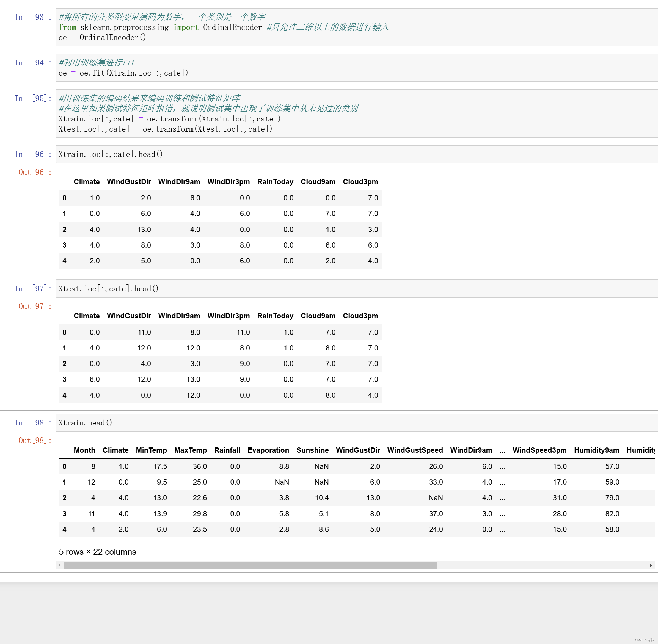This screenshot has height=644, width=658.
Task: Click WindDir9am header in Out[96] table
Action: pos(179,182)
